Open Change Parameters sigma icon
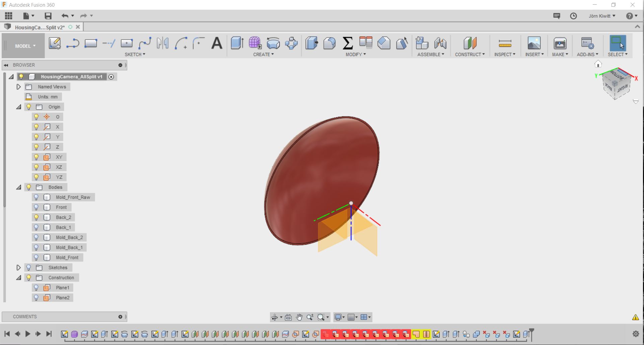Screen dimensions: 644x345 coord(348,43)
